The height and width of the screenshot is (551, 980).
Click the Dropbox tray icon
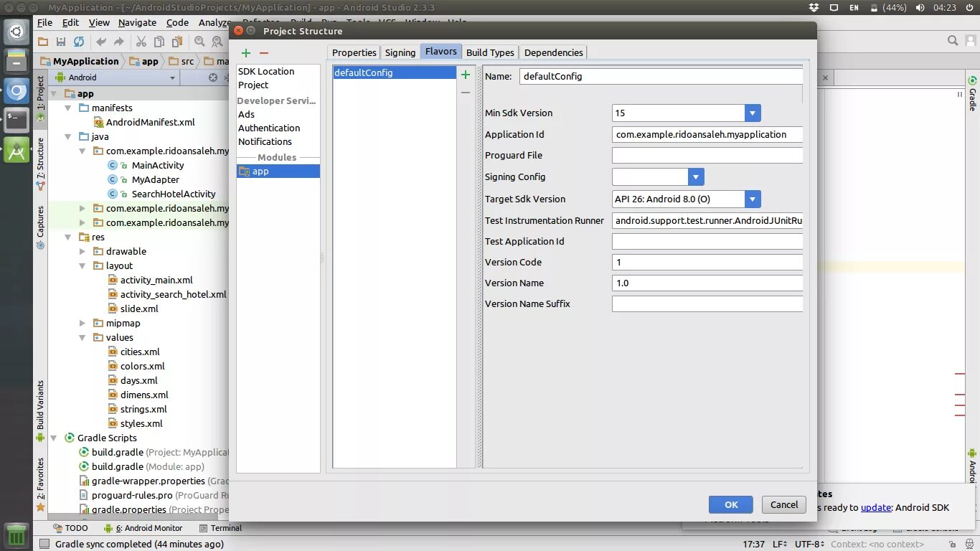point(813,7)
